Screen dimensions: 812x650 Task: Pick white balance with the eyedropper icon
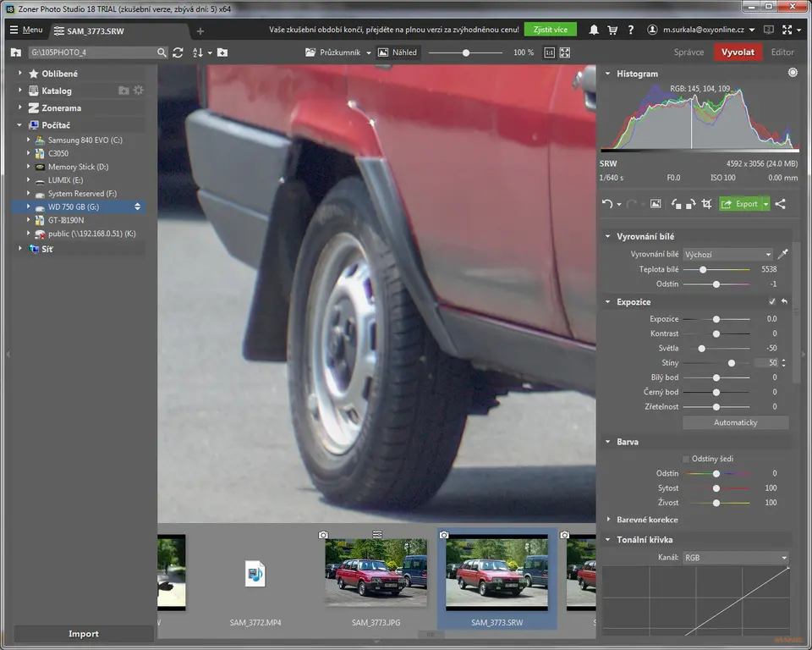point(782,254)
